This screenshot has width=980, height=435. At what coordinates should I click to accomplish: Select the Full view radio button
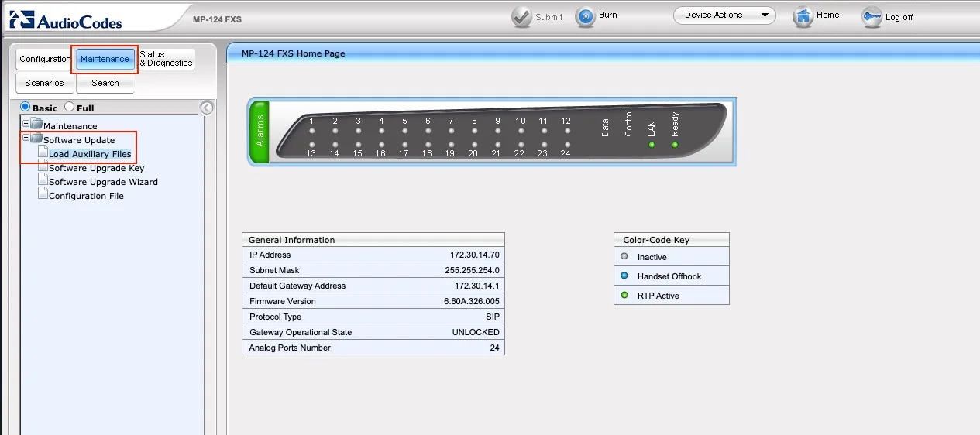tap(70, 107)
